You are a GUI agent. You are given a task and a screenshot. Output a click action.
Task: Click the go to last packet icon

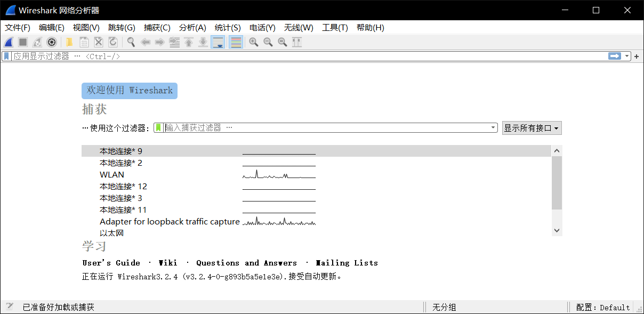pyautogui.click(x=203, y=42)
